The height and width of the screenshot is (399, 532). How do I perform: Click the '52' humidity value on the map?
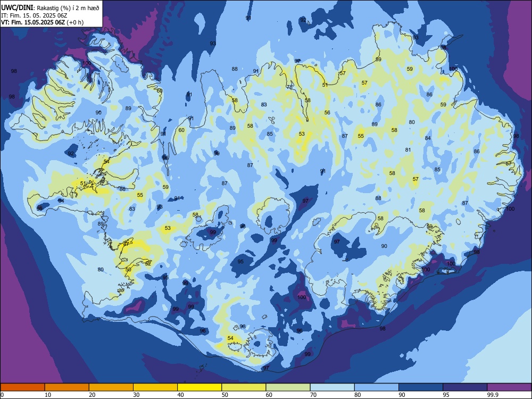coord(148,263)
